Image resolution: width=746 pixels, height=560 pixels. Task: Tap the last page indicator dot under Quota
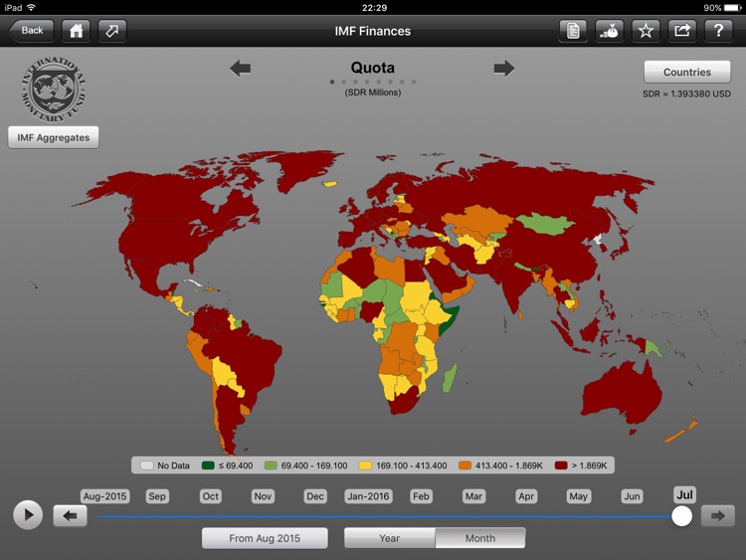pos(414,82)
